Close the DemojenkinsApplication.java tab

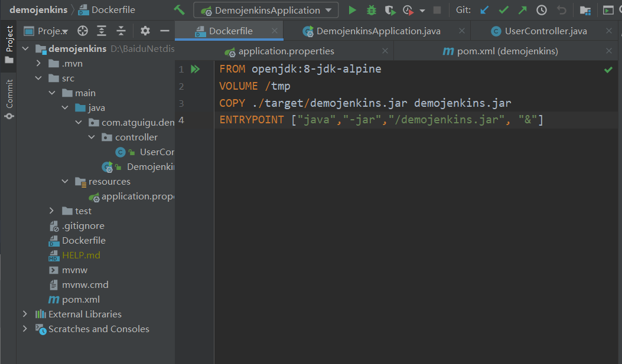(462, 31)
